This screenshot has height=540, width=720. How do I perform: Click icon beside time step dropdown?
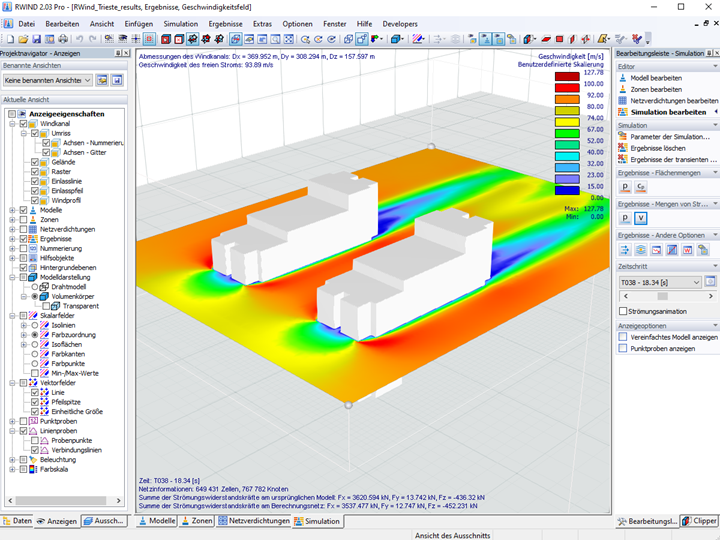[710, 281]
